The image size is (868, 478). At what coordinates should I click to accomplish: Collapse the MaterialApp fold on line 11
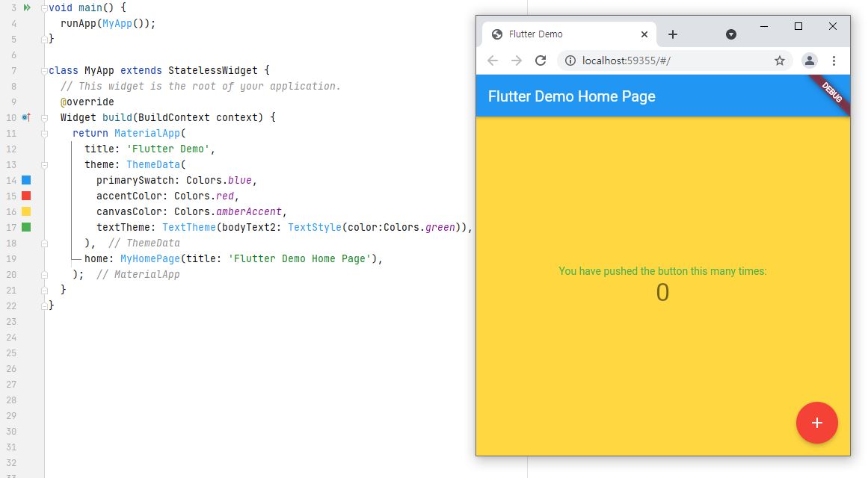(x=44, y=134)
